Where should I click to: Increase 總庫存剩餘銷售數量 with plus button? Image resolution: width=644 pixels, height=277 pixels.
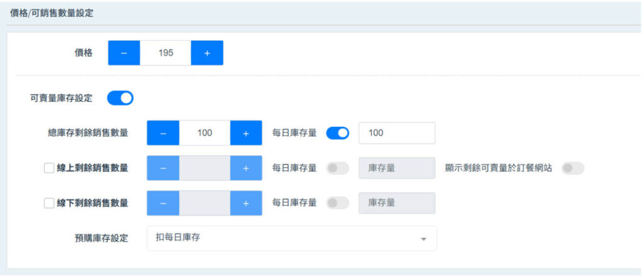tap(246, 133)
